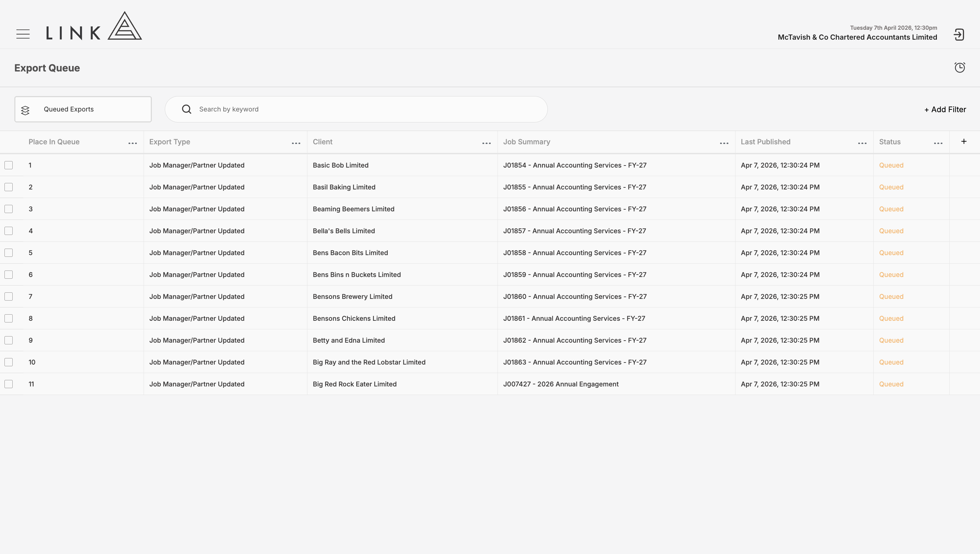This screenshot has height=554, width=980.
Task: Open Place In Queue column options
Action: 132,143
